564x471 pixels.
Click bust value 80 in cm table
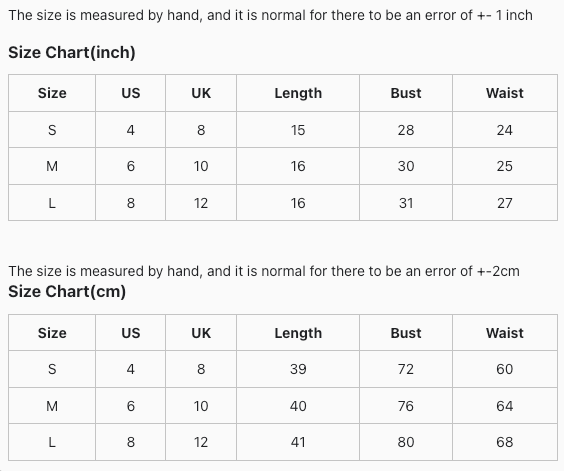click(406, 442)
